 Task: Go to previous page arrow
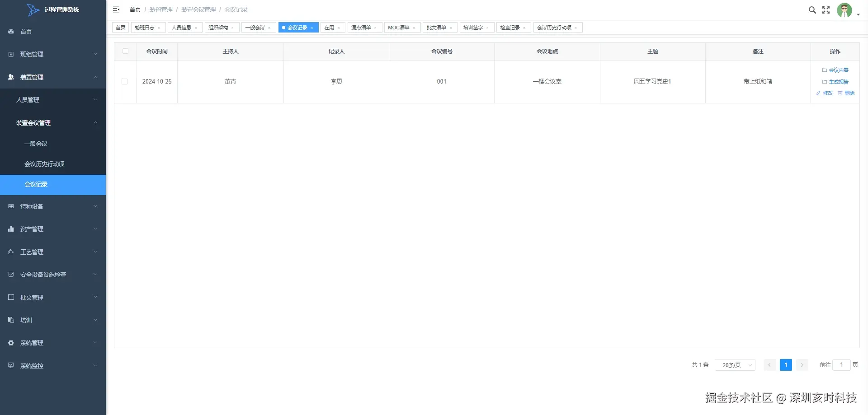pyautogui.click(x=769, y=365)
